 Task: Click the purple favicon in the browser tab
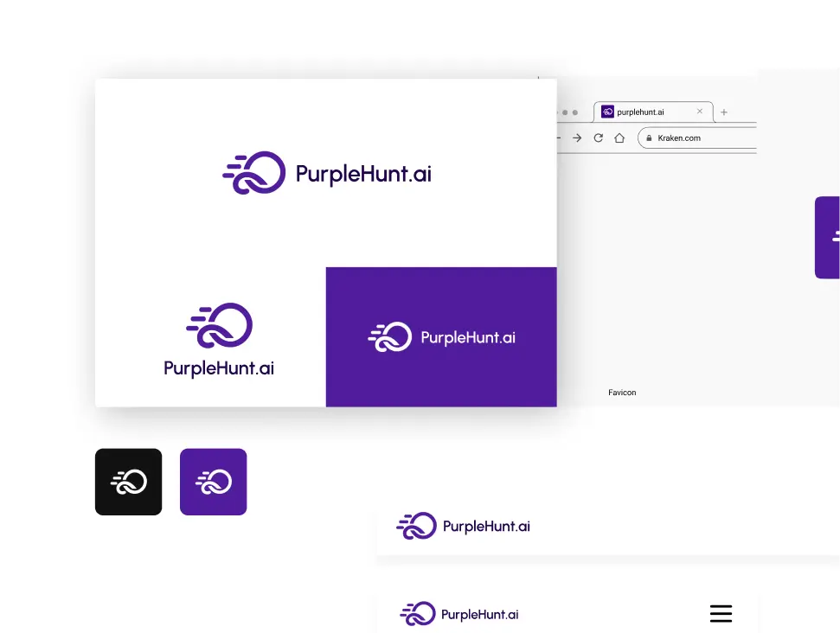(607, 112)
